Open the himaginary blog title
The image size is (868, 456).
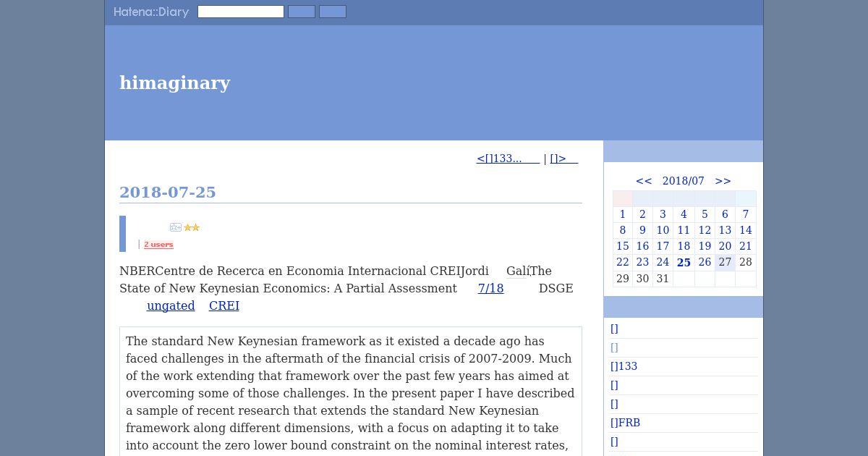coord(175,83)
